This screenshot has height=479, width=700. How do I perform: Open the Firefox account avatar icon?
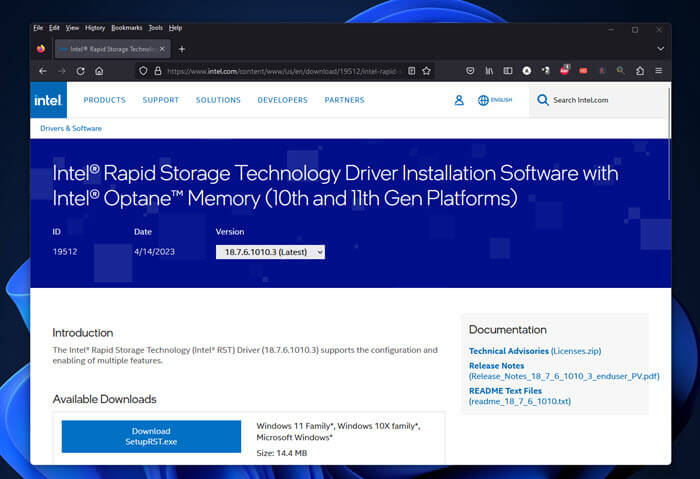(527, 71)
